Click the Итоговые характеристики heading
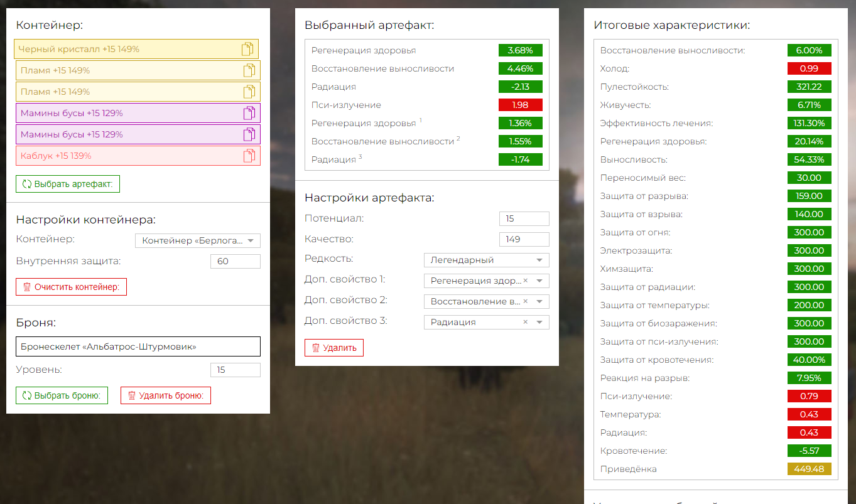Screen dimensions: 856x504 click(671, 26)
